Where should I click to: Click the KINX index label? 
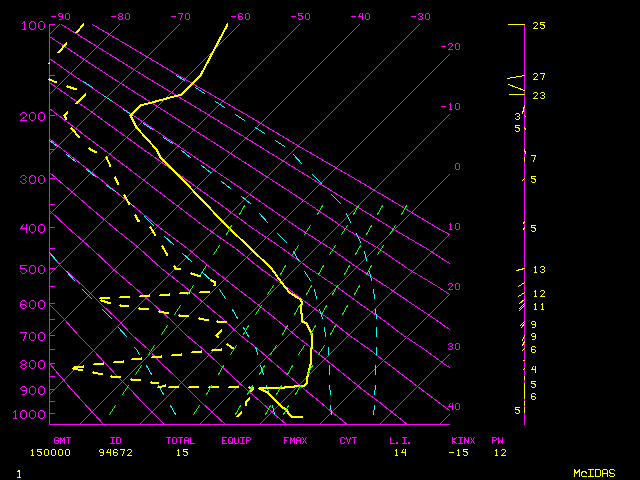461,440
